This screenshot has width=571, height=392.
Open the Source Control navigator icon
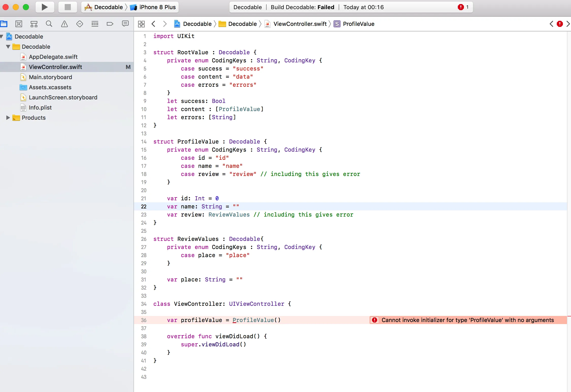[19, 24]
